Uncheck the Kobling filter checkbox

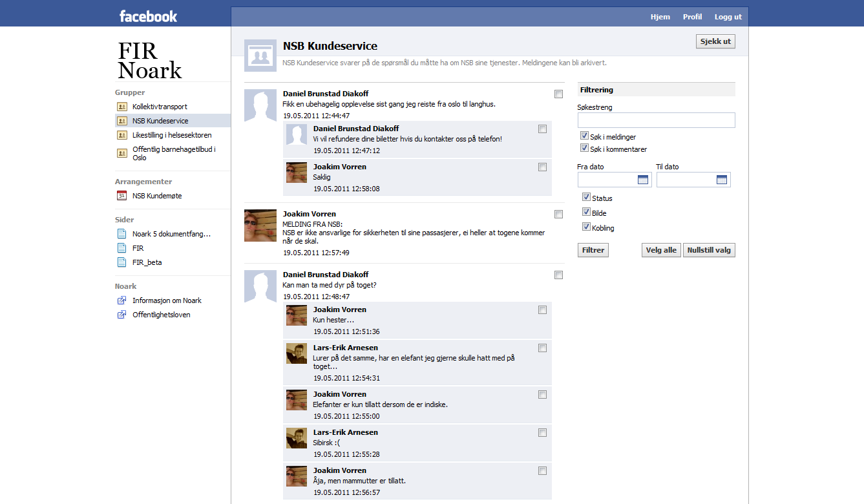586,227
